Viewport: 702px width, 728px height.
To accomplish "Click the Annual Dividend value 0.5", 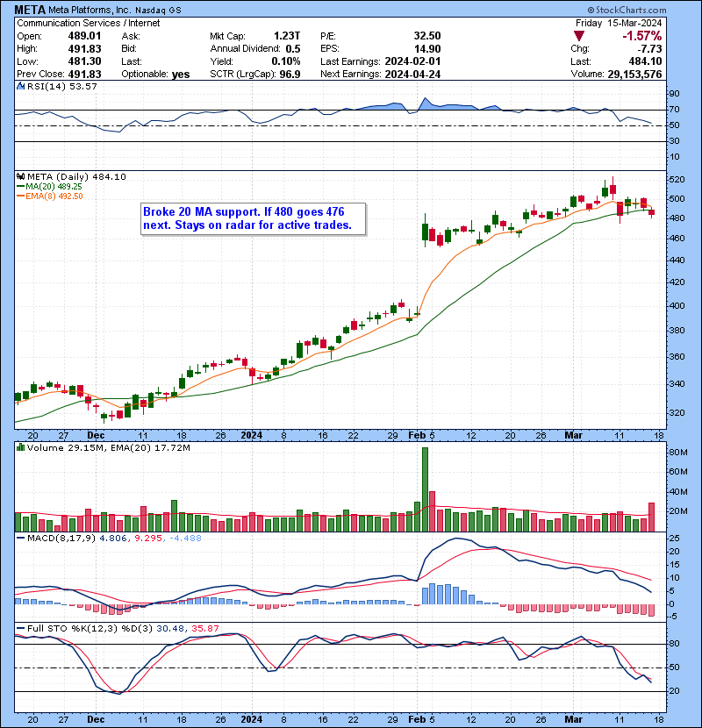I will [x=293, y=49].
